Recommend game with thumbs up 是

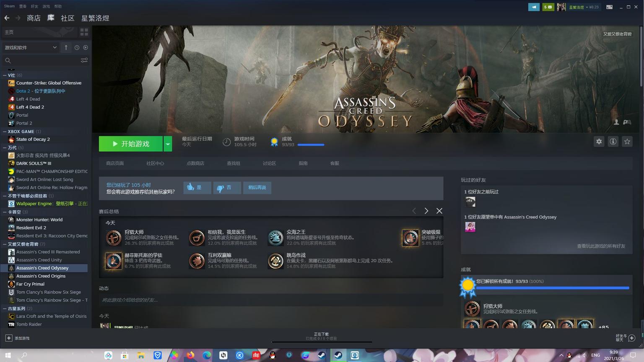(x=197, y=187)
